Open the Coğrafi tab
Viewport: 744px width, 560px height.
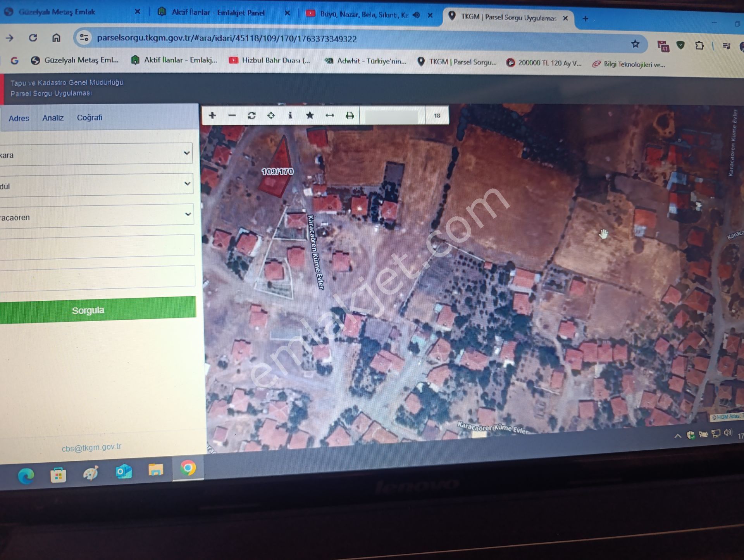tap(90, 117)
